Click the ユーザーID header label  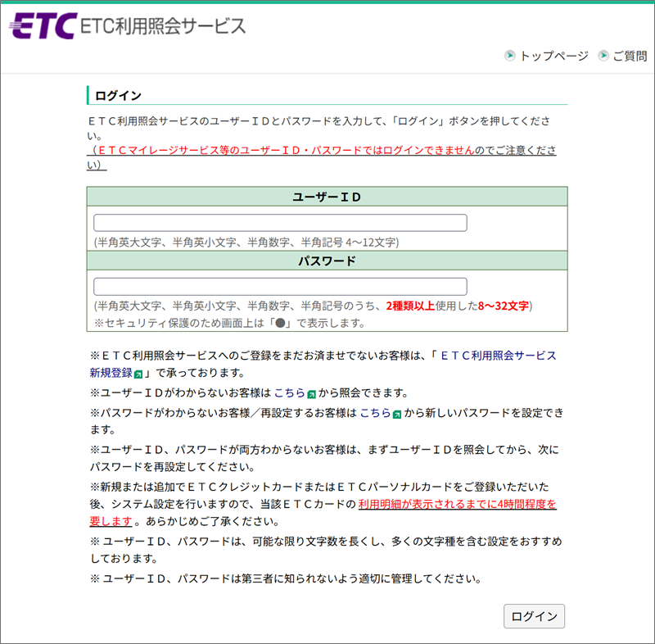pos(327,197)
